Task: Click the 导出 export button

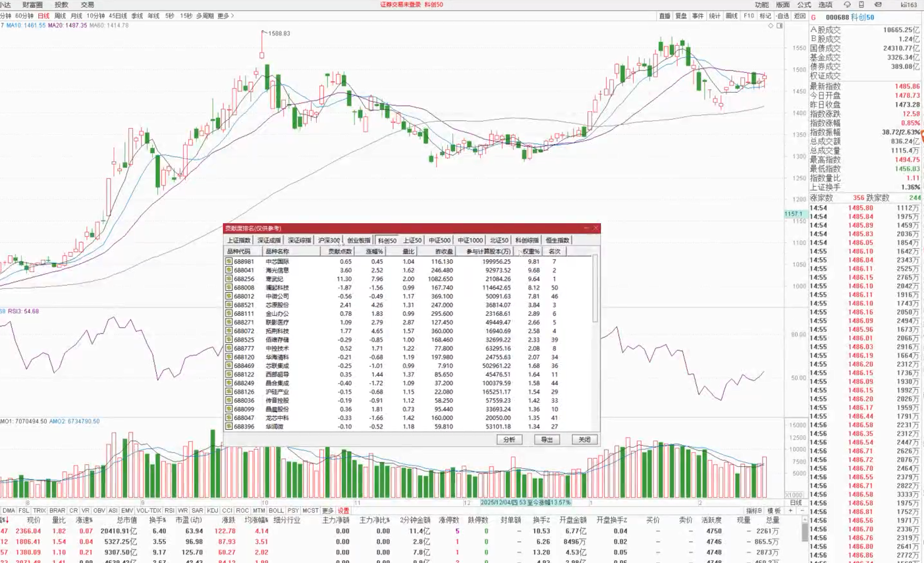Action: [547, 439]
